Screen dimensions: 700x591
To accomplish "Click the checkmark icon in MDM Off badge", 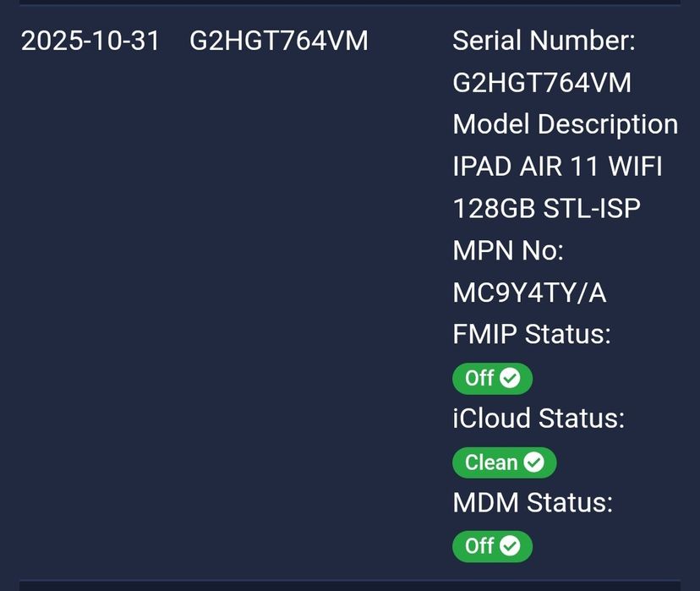I will [x=510, y=546].
